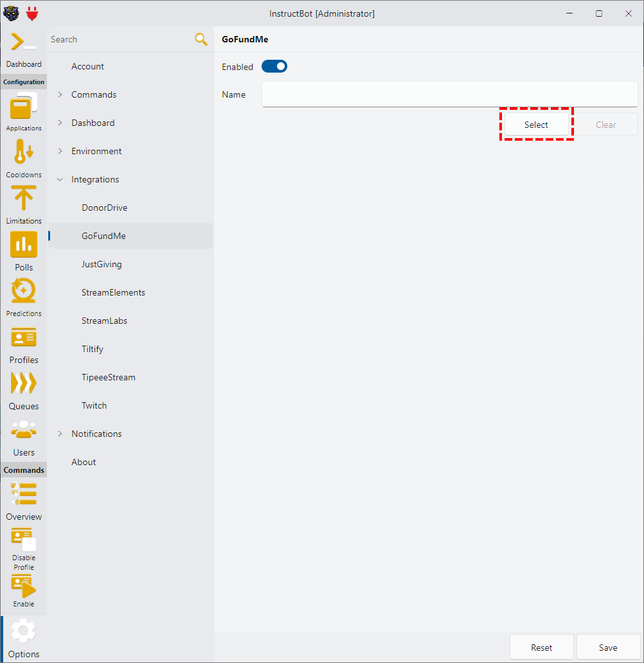Close the InstructBot window

629,13
